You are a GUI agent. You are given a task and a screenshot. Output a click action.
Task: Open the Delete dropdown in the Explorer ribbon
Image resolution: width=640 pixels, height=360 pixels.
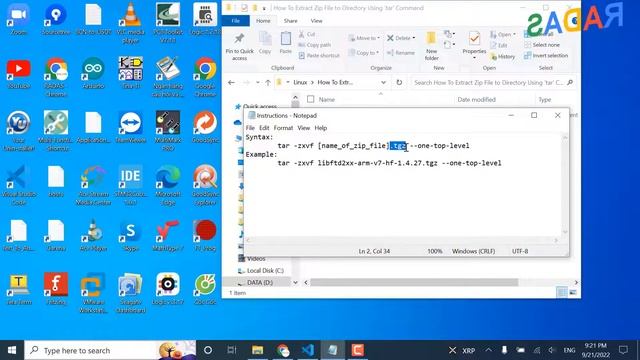tap(413, 38)
